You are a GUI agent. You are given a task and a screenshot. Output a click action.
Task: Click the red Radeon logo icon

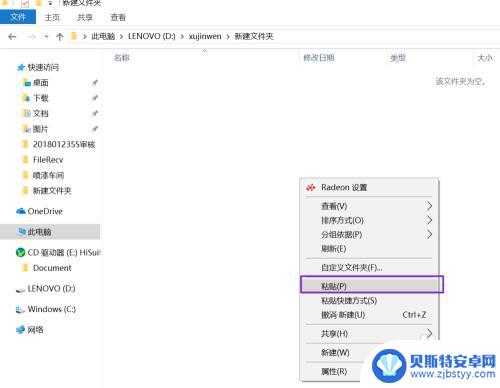(311, 187)
